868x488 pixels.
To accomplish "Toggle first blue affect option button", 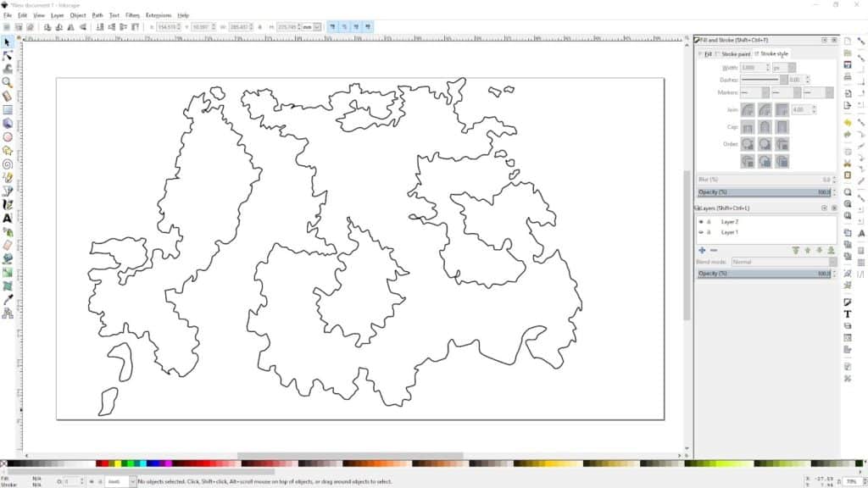I will 332,26.
